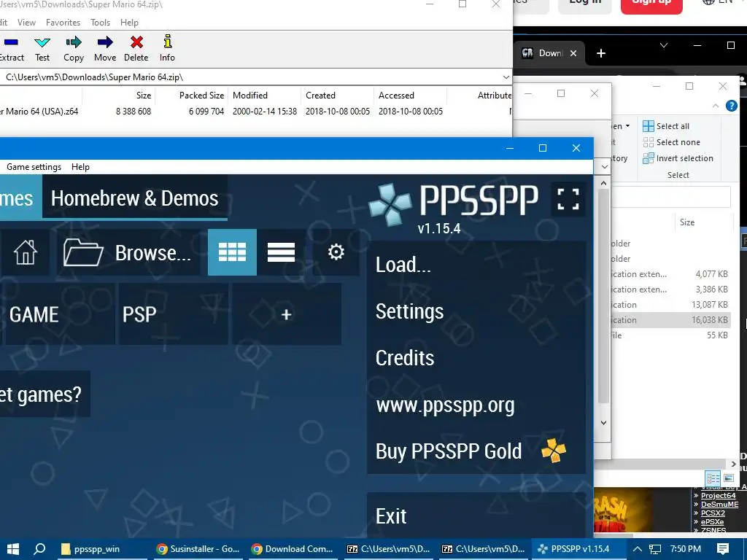Click the vertical scrollbar behind PPSSPP
747x560 pixels.
(x=603, y=296)
